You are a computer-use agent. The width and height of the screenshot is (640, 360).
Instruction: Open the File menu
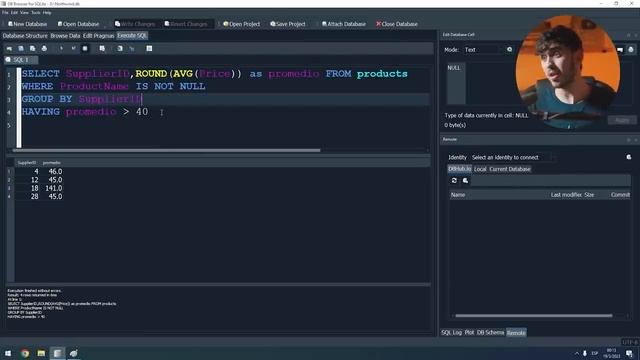pos(5,13)
